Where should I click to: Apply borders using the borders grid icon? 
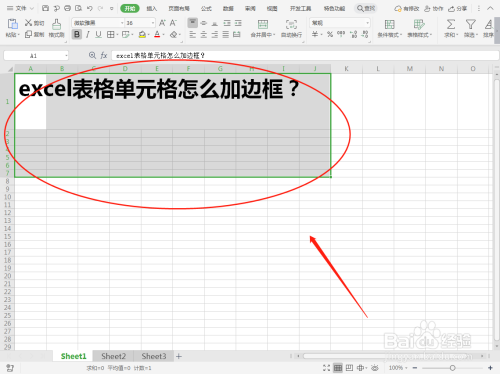[110, 34]
